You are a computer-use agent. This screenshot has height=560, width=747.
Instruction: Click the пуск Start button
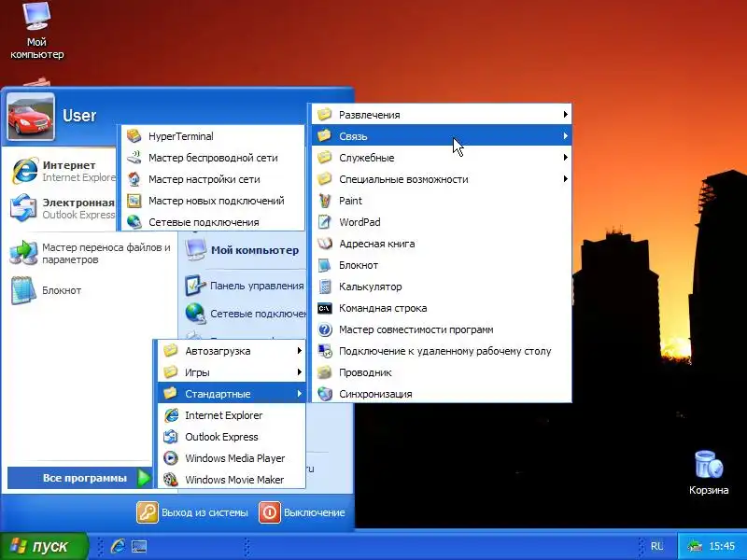[44, 546]
